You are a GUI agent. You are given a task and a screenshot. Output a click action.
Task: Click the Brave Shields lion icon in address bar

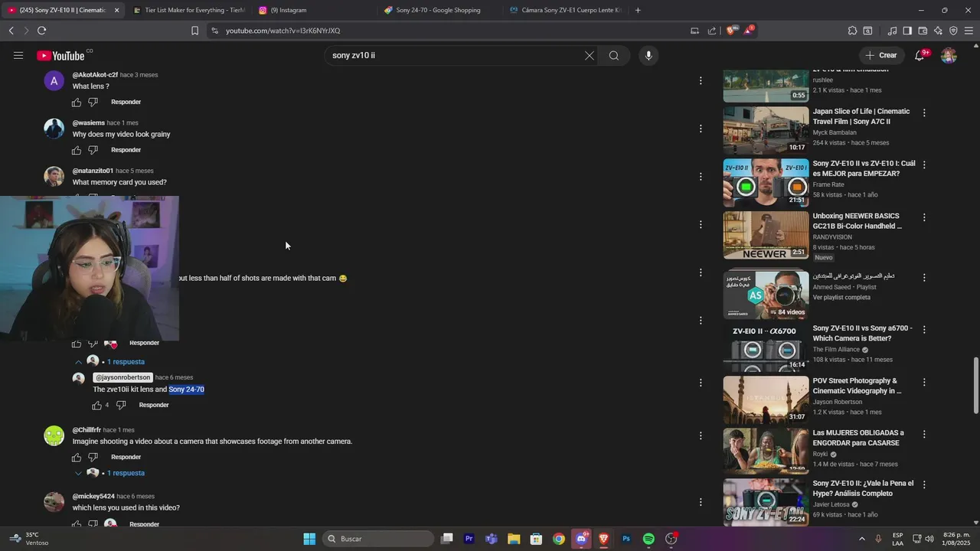[x=731, y=31]
